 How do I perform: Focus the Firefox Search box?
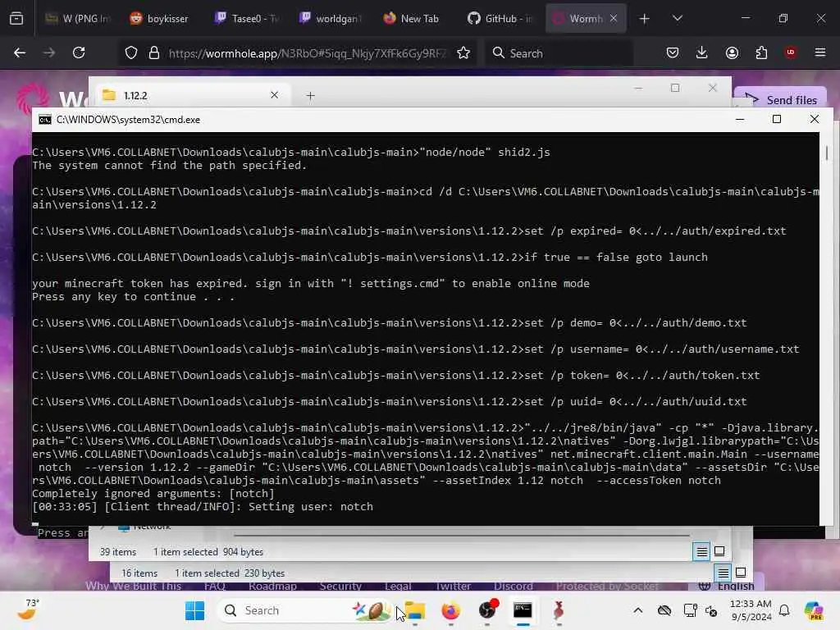coord(559,53)
